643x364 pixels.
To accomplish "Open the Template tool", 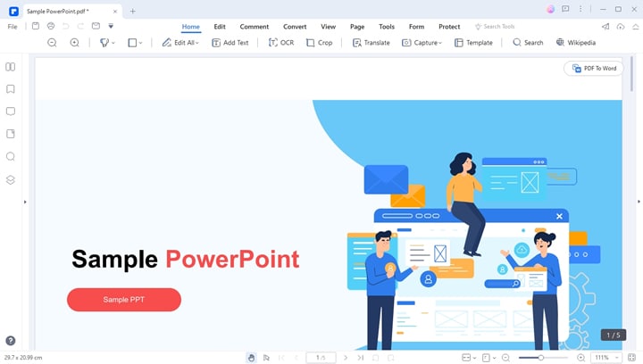I will [473, 43].
